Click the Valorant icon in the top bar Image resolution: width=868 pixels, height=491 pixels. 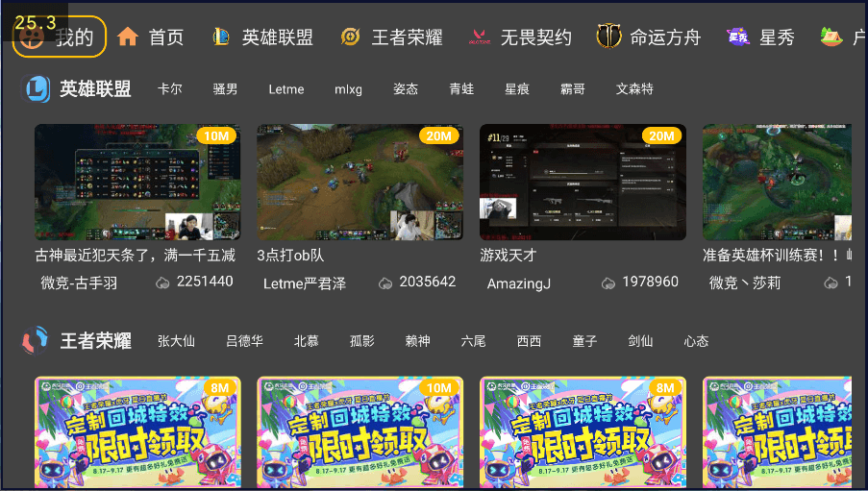point(480,37)
